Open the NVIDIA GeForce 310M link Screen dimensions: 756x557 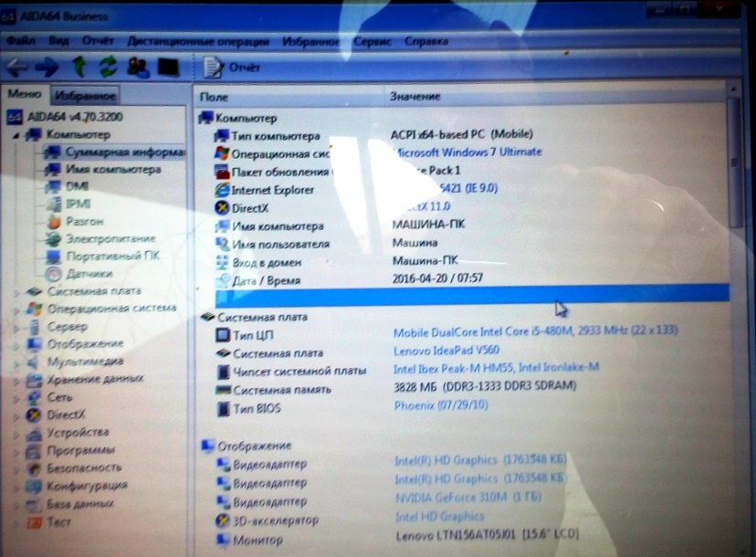click(x=468, y=498)
